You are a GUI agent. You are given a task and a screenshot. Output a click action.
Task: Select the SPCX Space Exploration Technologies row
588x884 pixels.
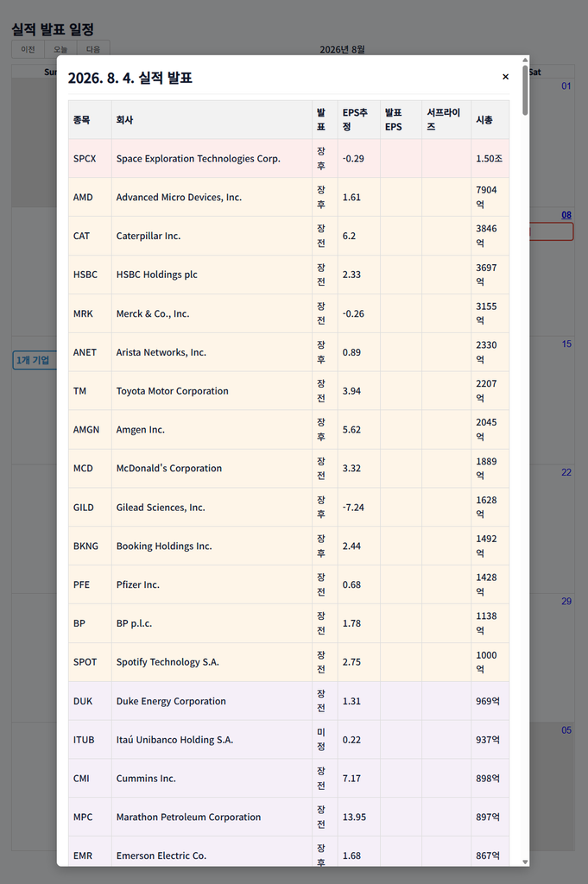288,159
